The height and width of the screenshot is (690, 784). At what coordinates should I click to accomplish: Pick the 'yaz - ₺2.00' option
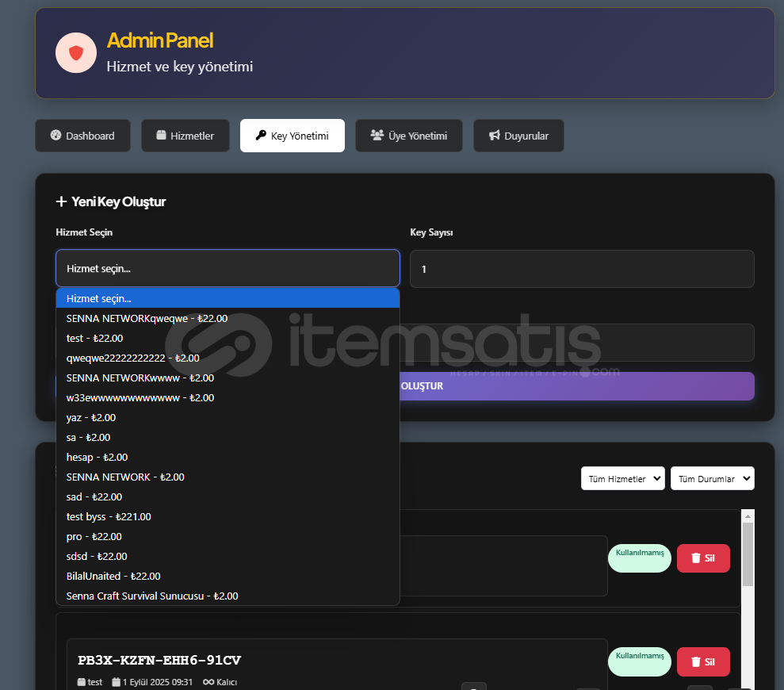(228, 417)
